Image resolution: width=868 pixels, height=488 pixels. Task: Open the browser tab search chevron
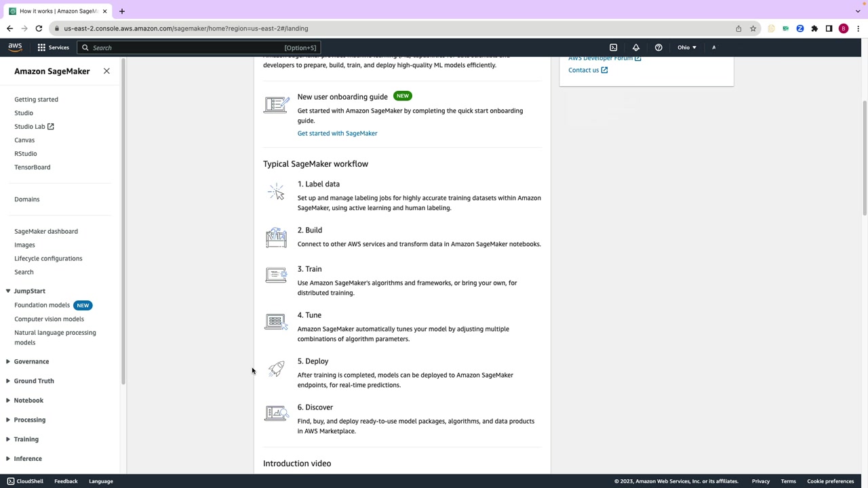pyautogui.click(x=858, y=11)
